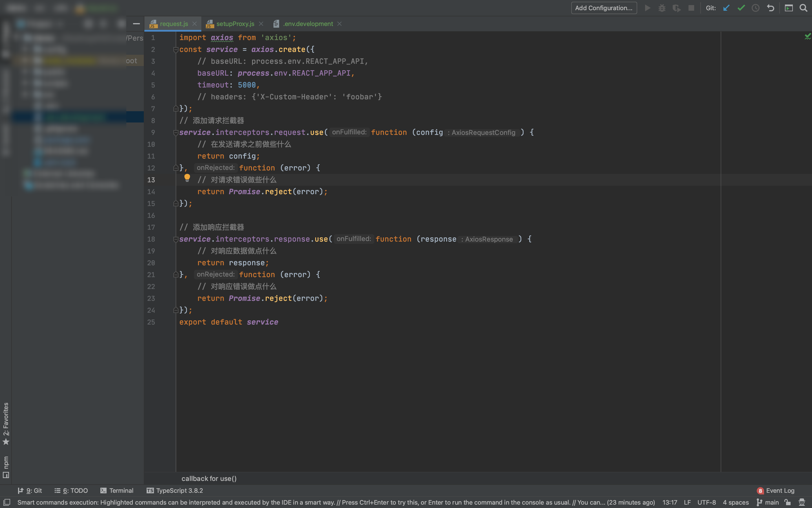Click the '13:17' caret position indicator

[x=670, y=502]
